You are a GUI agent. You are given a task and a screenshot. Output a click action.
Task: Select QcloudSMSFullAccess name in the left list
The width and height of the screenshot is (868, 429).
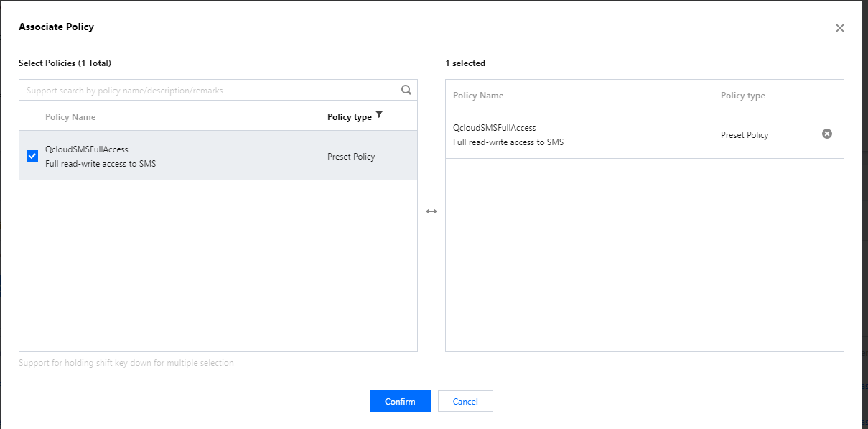(87, 149)
